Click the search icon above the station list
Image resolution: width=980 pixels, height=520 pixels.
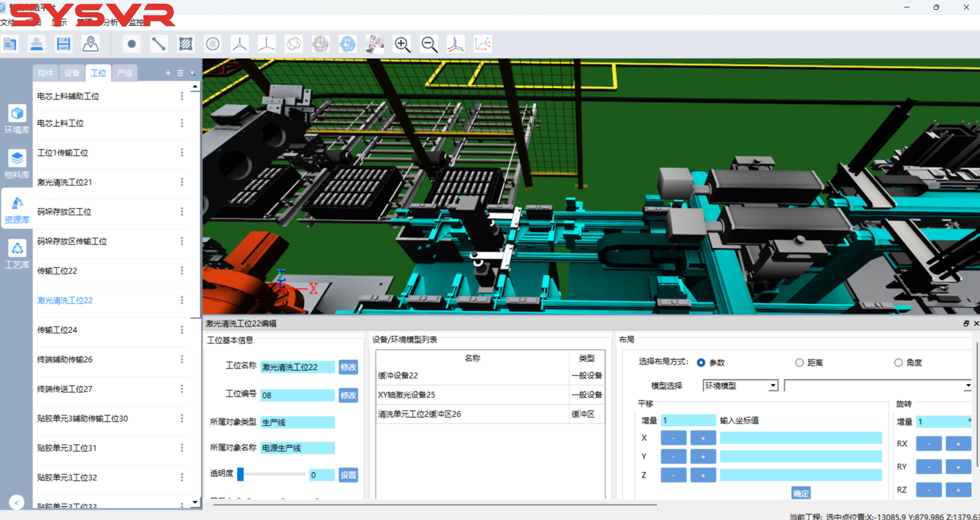[x=192, y=73]
